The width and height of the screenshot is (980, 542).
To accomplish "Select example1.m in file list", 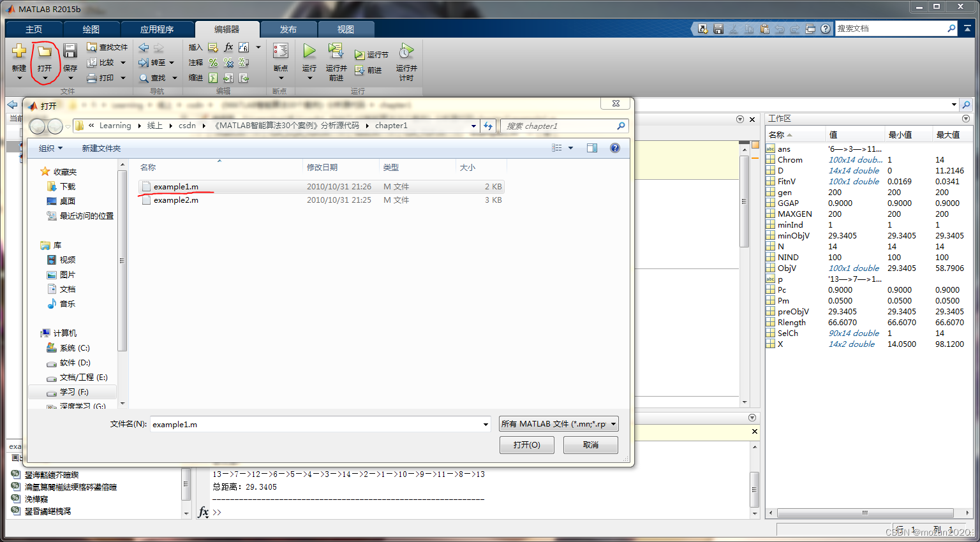I will tap(322, 187).
